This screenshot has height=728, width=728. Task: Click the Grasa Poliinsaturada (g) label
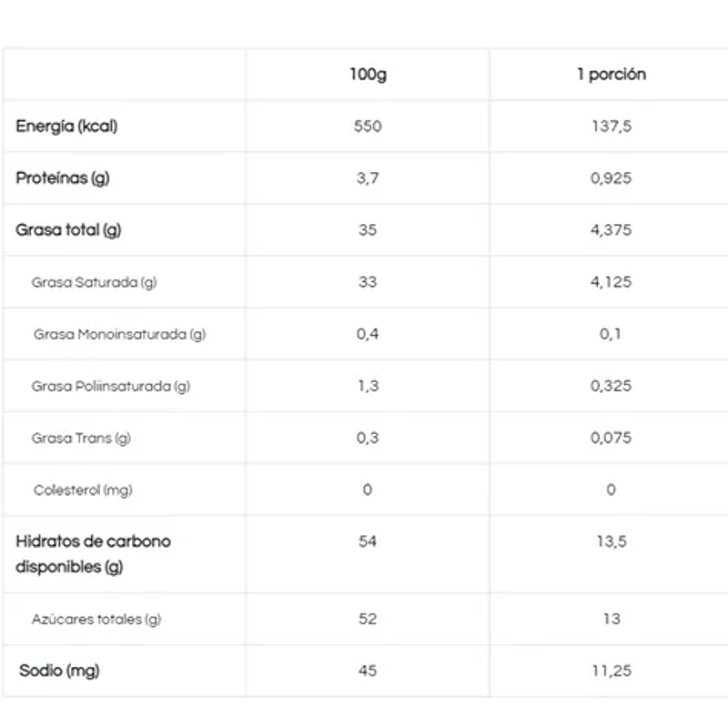click(110, 386)
